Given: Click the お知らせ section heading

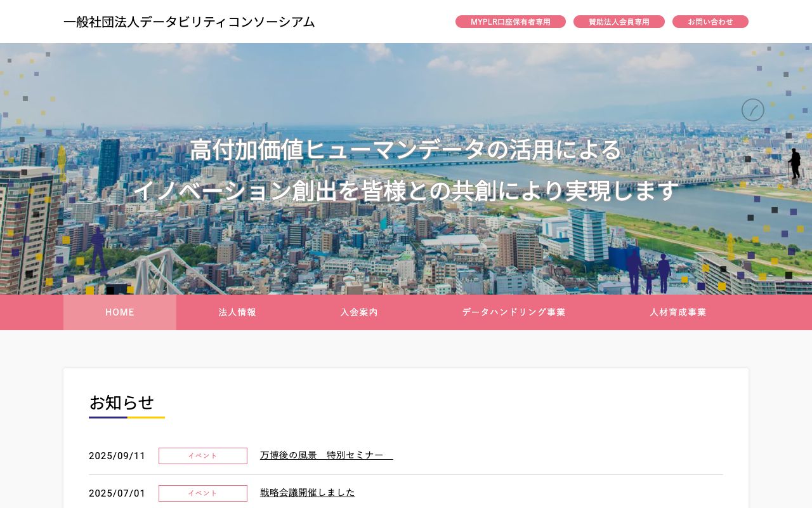Looking at the screenshot, I should 121,403.
